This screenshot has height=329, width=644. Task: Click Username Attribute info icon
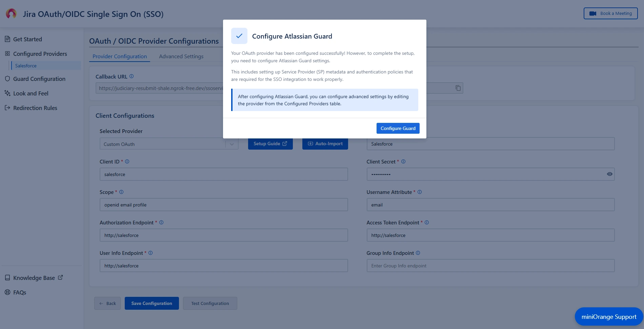coord(420,192)
